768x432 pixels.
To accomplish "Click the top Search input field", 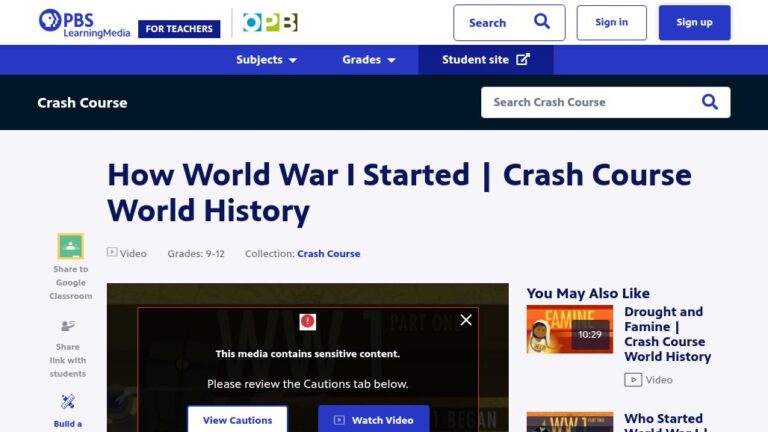I will tap(509, 23).
